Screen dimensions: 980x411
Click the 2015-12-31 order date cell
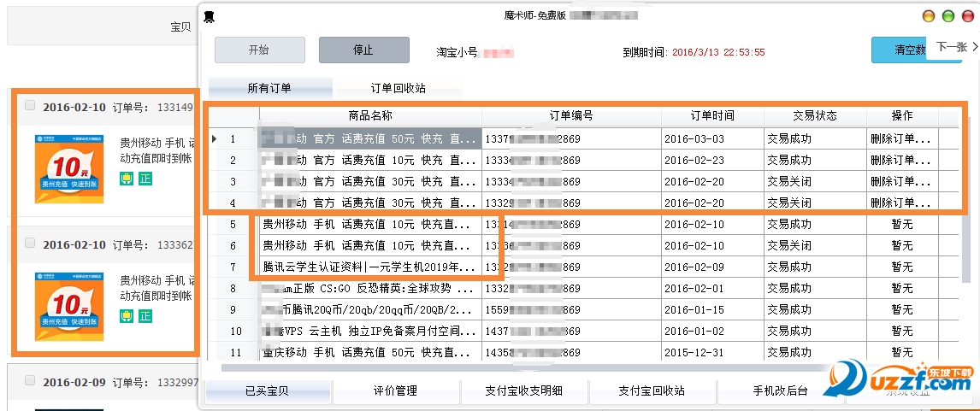[x=712, y=352]
